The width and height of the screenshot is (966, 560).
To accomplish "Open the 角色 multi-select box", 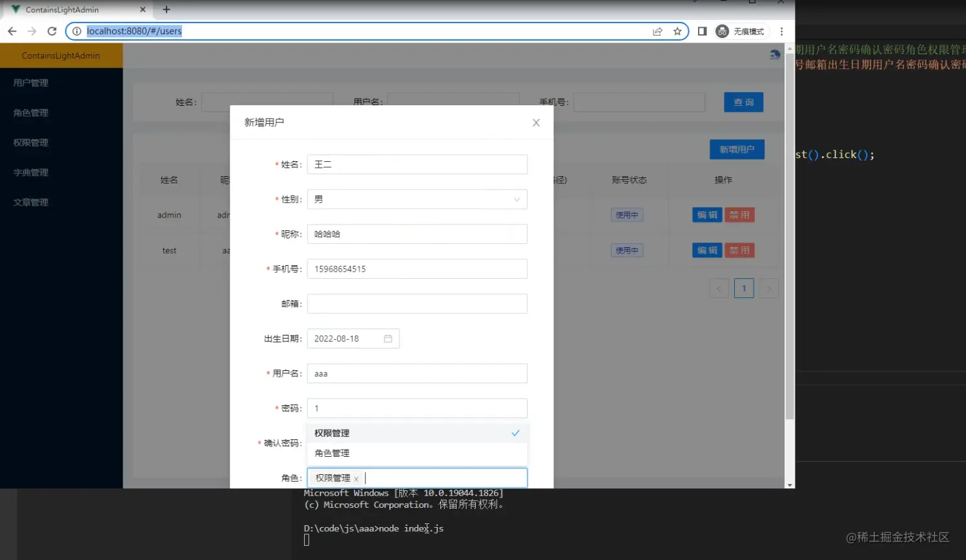I will coord(417,478).
